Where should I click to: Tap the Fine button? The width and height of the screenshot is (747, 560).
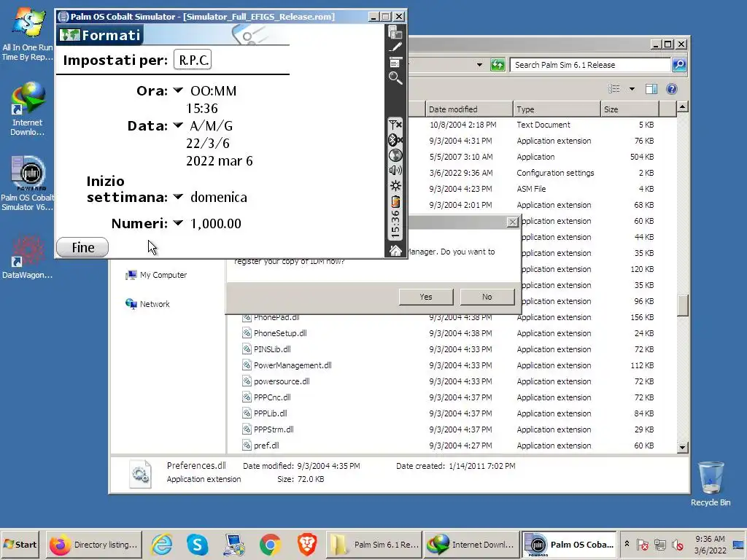pos(82,248)
